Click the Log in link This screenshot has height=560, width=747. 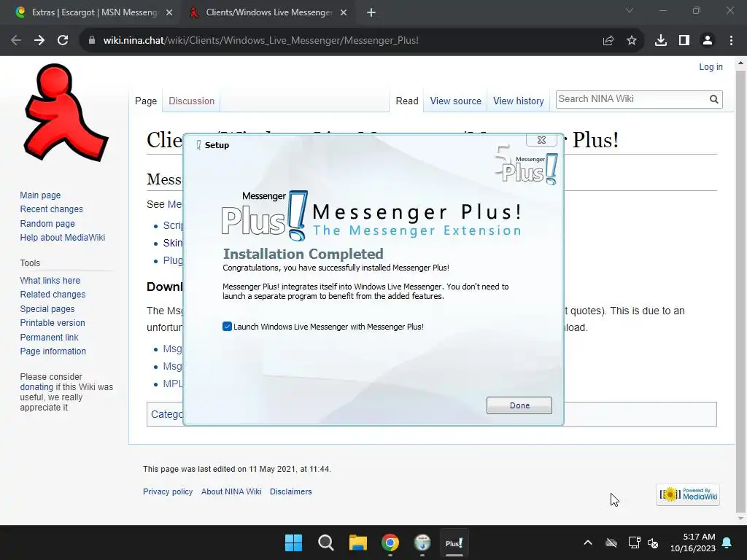(711, 66)
